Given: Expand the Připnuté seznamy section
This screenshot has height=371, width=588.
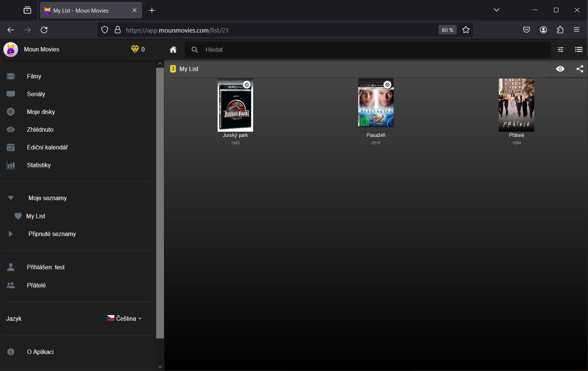Looking at the screenshot, I should (11, 234).
